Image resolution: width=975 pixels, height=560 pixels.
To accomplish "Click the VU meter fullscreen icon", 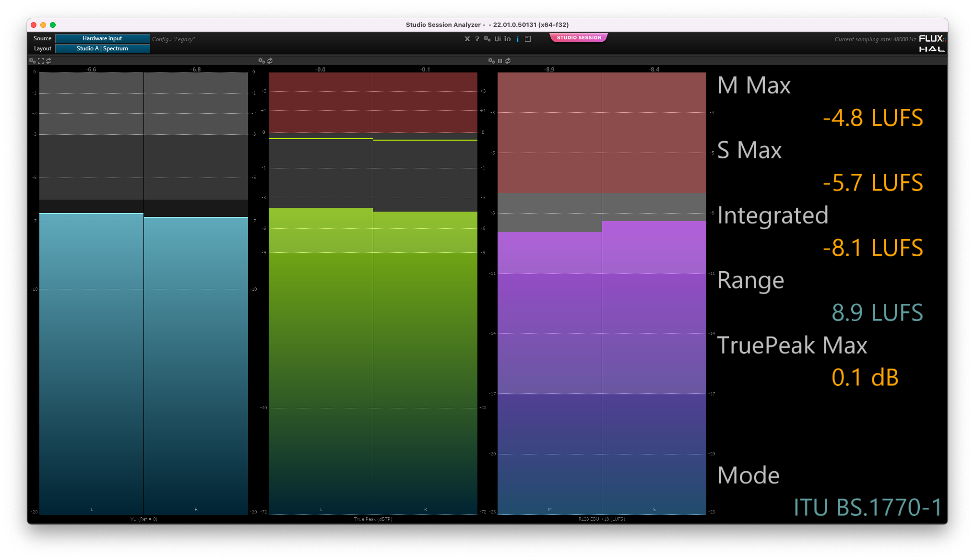I will [x=41, y=61].
